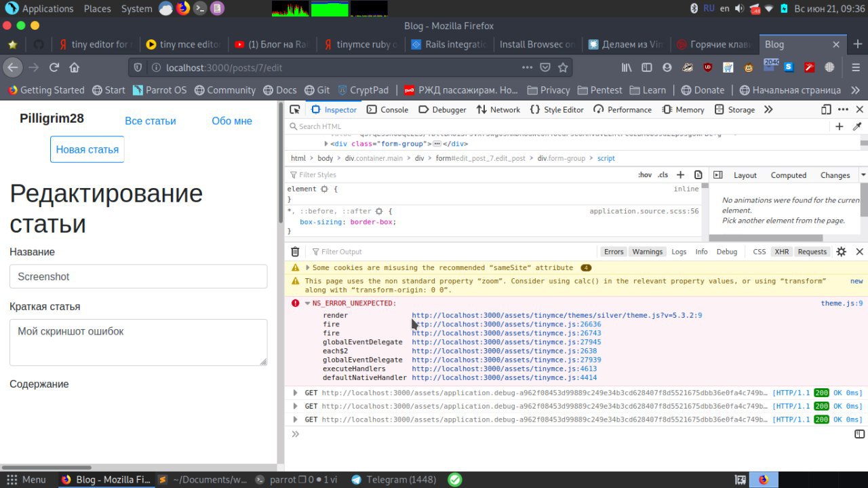Image resolution: width=868 pixels, height=488 pixels.
Task: Clear console output trash icon
Action: (x=295, y=252)
